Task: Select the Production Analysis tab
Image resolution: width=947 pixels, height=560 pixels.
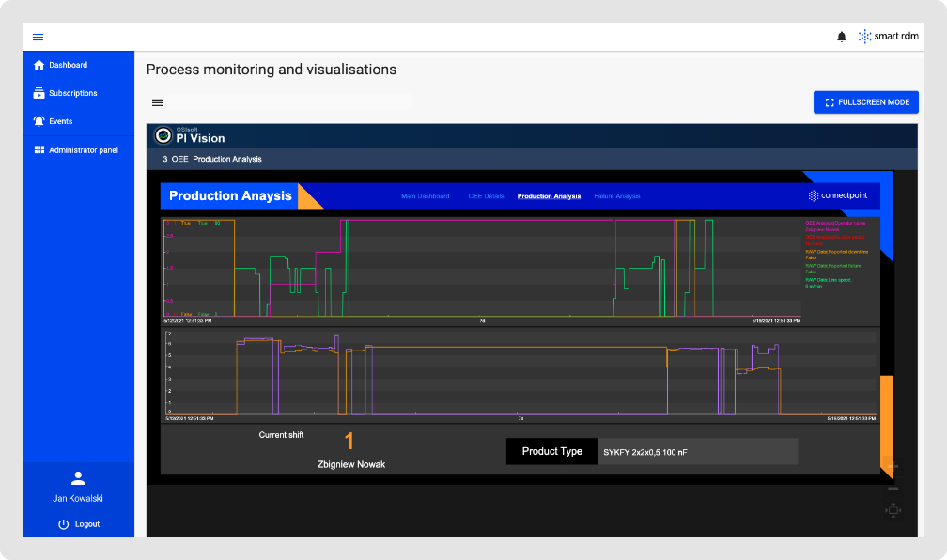Action: tap(549, 196)
